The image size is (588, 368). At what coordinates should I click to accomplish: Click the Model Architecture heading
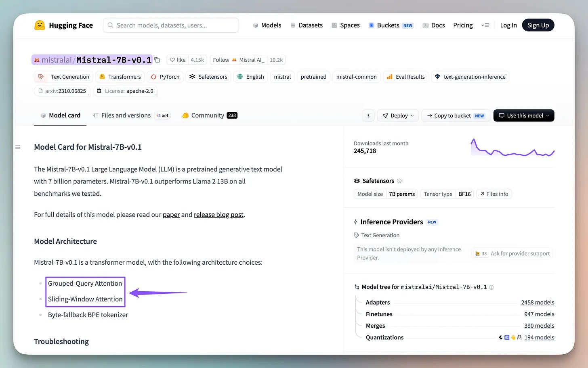tap(65, 241)
